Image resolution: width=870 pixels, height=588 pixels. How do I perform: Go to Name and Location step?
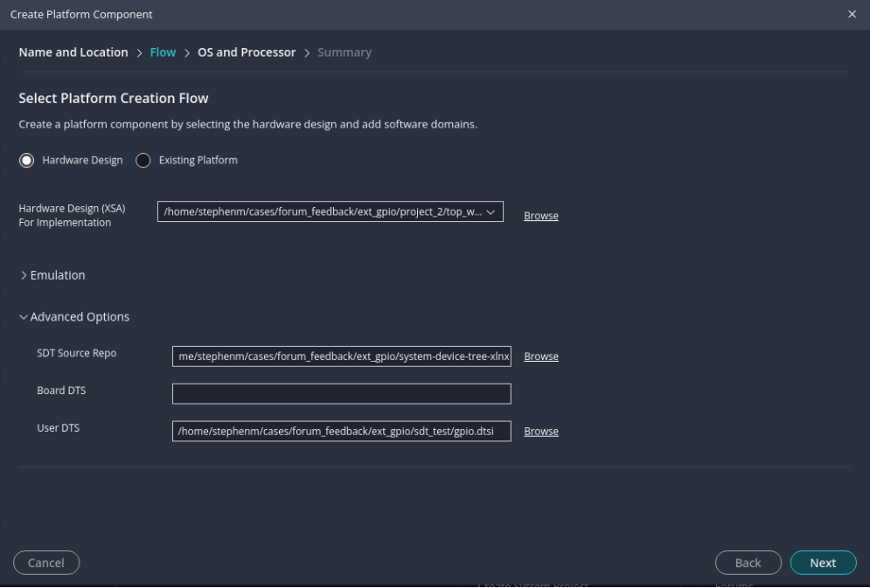73,52
